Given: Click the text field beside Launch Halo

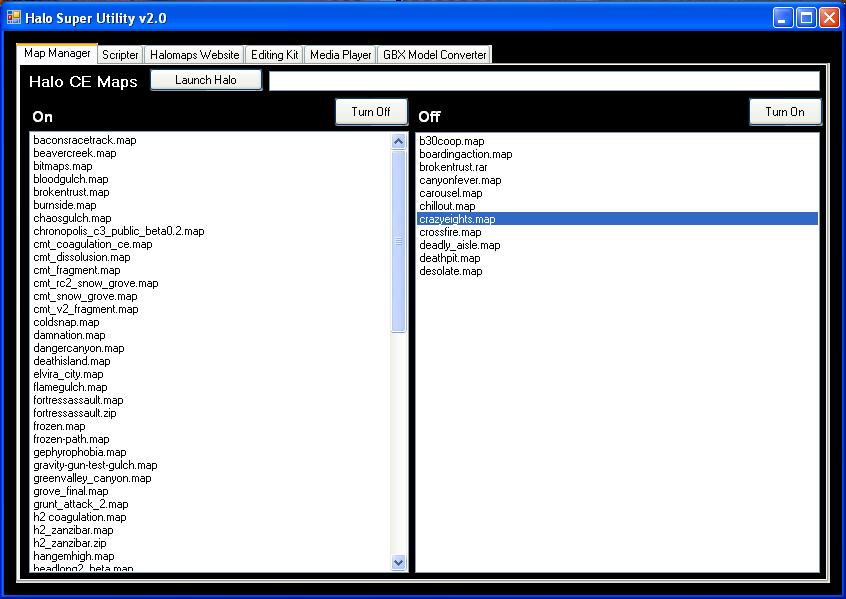Looking at the screenshot, I should 544,81.
